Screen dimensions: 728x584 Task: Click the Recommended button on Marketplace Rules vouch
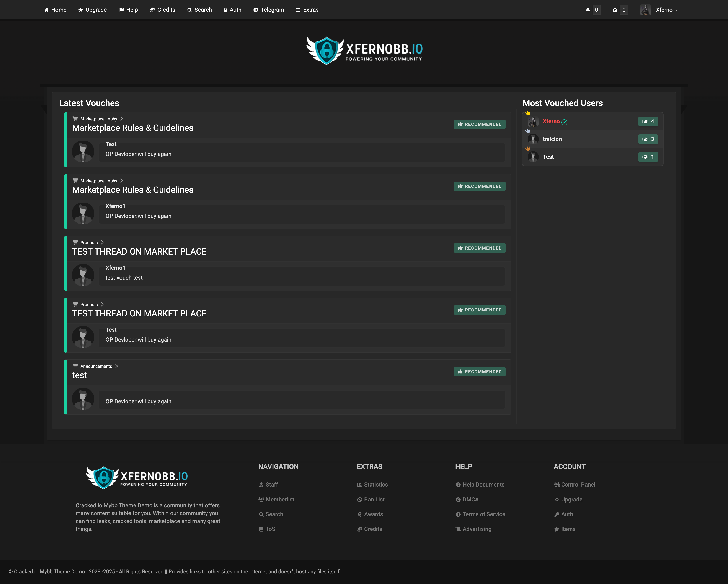(479, 124)
